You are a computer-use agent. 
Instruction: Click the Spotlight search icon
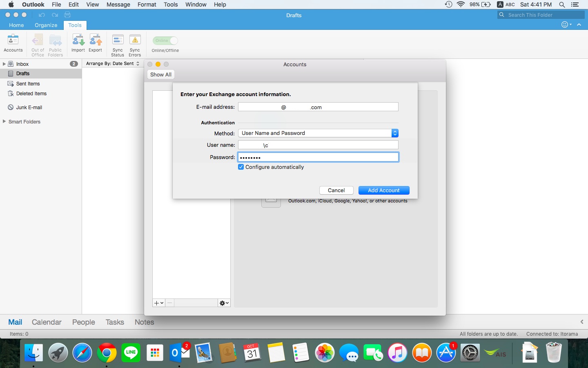[x=562, y=4]
